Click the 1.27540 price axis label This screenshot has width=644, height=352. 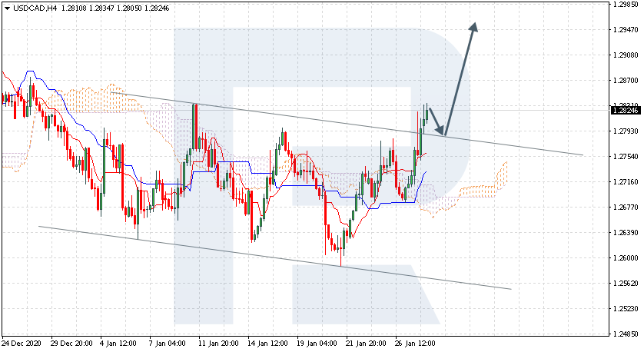[x=626, y=157]
